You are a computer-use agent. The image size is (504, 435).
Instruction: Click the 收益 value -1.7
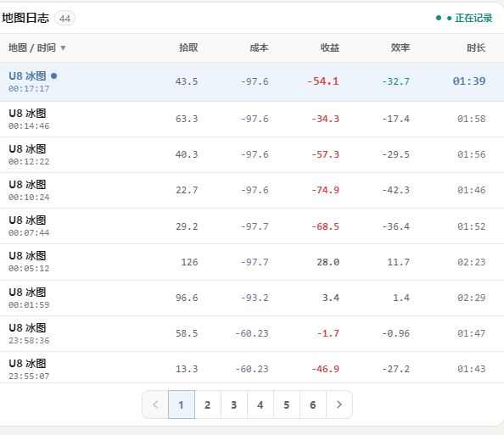[328, 333]
